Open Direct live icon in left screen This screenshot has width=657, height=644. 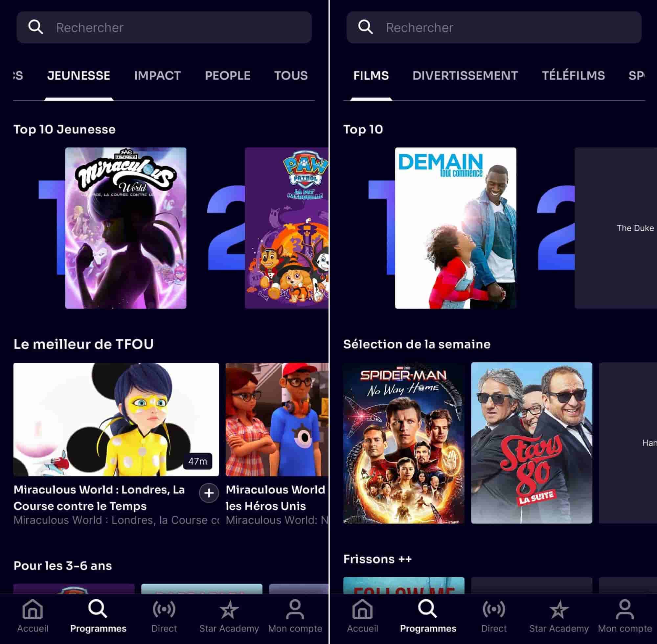(164, 609)
